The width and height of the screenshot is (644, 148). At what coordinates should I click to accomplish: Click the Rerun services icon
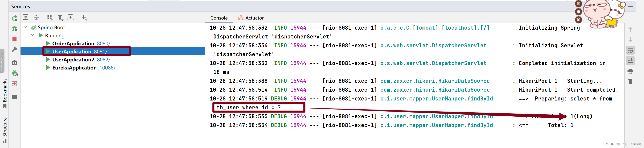14,18
